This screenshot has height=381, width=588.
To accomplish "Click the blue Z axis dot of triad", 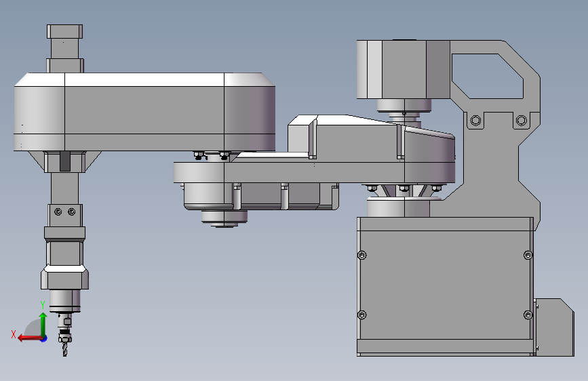I will pyautogui.click(x=44, y=338).
